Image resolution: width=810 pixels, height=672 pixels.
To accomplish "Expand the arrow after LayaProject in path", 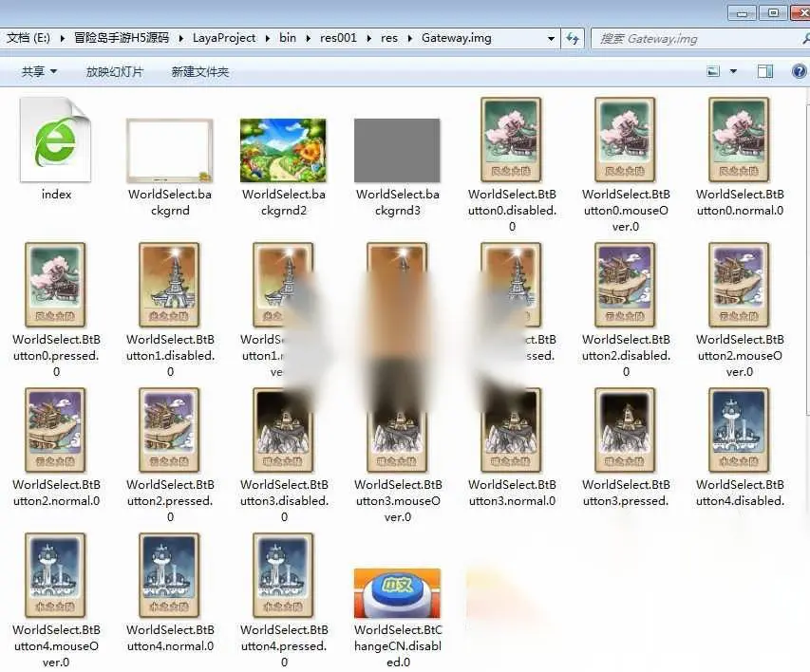I will (268, 38).
